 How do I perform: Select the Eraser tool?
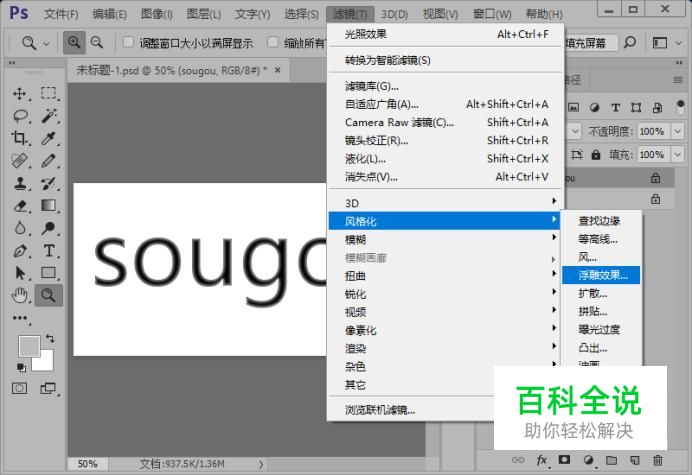20,206
